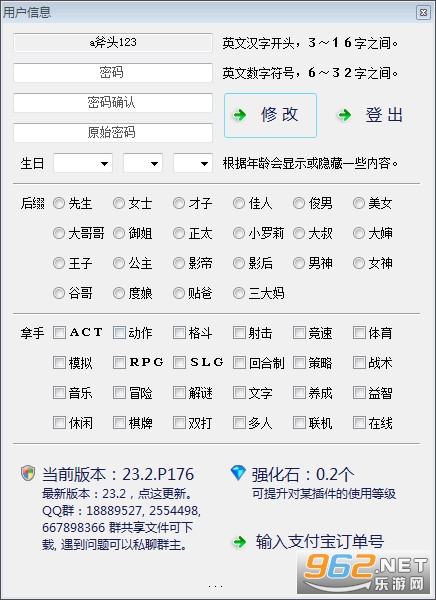Check the 益智 checkbox
This screenshot has height=600, width=436.
[359, 393]
